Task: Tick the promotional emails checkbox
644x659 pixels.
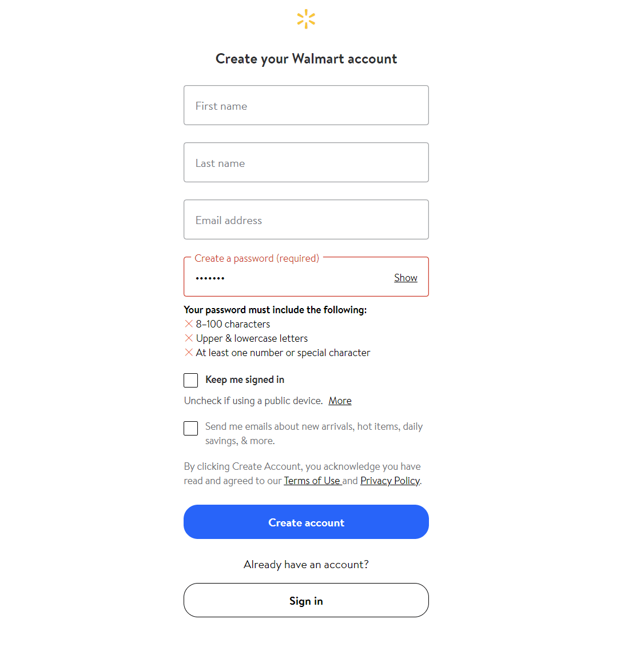Action: (191, 428)
